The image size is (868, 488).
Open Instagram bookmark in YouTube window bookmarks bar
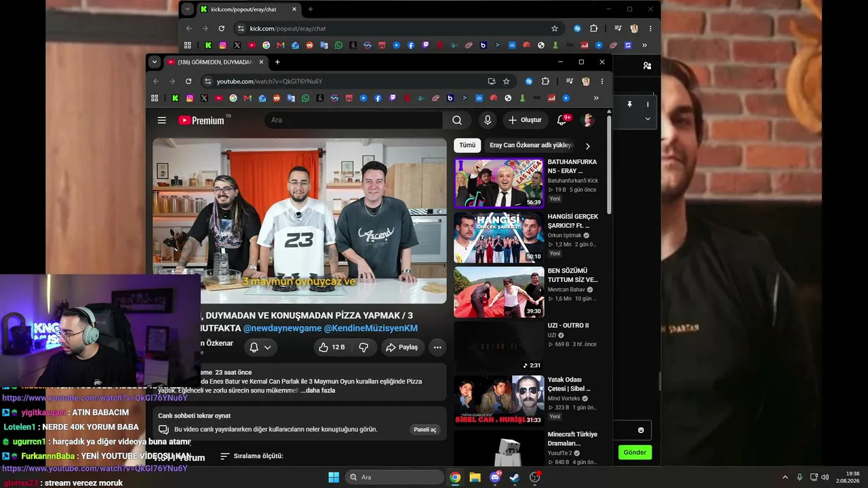point(189,98)
